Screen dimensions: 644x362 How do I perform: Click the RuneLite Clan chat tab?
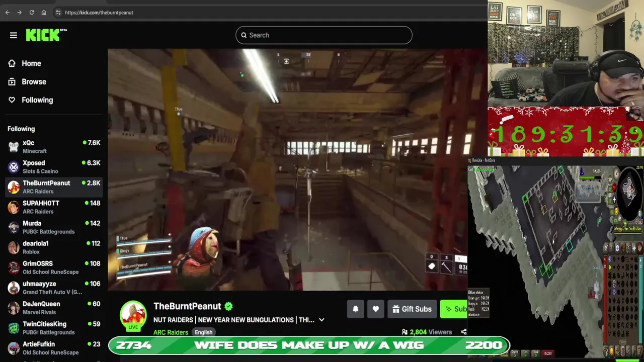(526, 353)
